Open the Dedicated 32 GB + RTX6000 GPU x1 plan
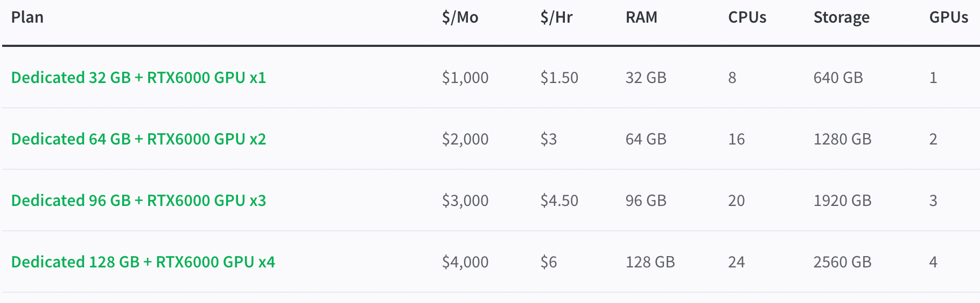The height and width of the screenshot is (303, 980). pos(138,78)
